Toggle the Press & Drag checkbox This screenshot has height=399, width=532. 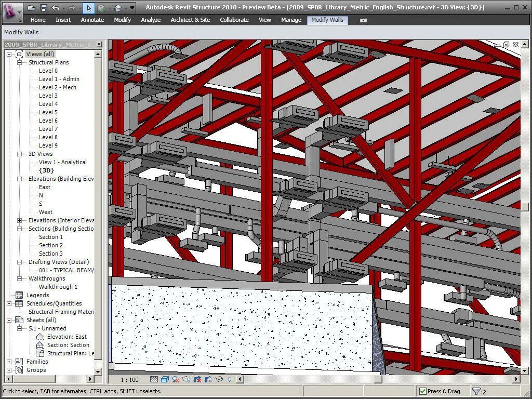423,391
